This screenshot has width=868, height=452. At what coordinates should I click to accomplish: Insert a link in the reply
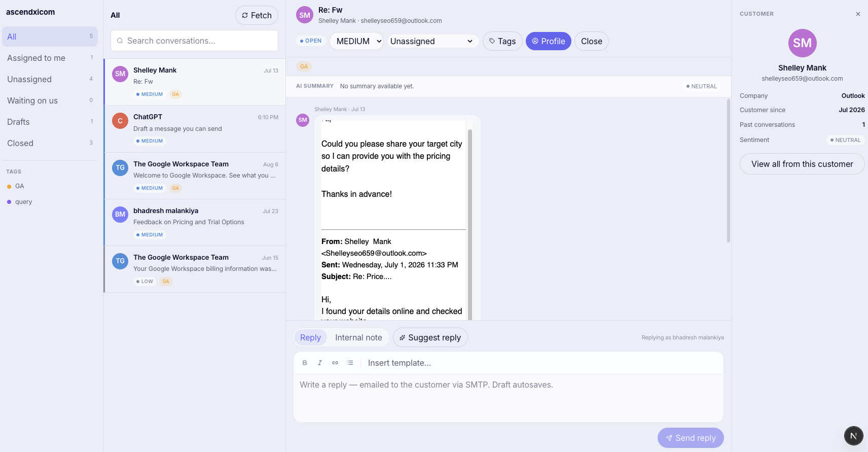pos(335,363)
